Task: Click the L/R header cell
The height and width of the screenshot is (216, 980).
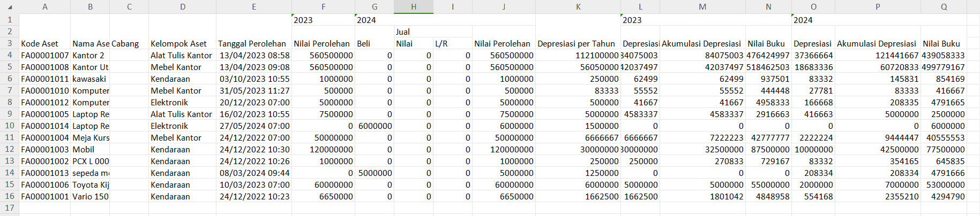Action: point(452,43)
